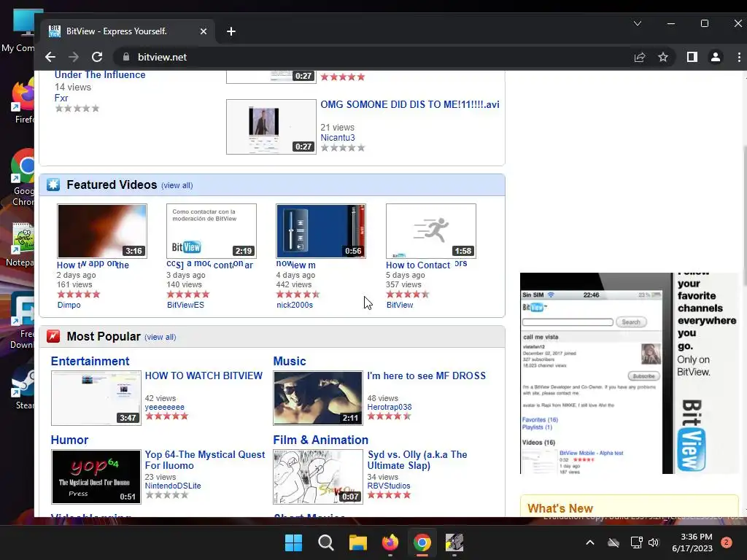The image size is (747, 560).
Task: Open the notification center badge
Action: pos(726,542)
